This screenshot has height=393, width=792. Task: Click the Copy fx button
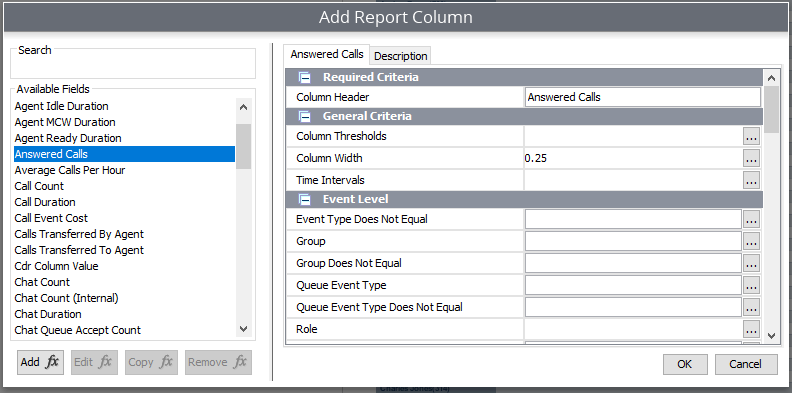pyautogui.click(x=151, y=362)
